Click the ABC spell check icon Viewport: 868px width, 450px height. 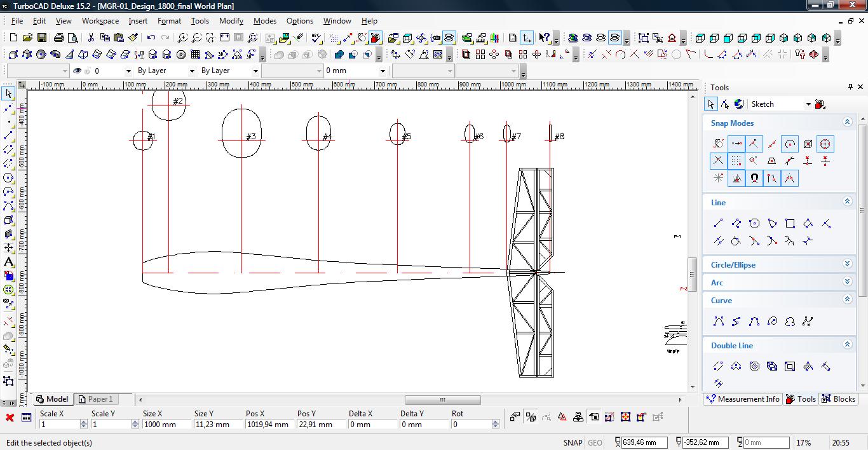click(x=316, y=38)
